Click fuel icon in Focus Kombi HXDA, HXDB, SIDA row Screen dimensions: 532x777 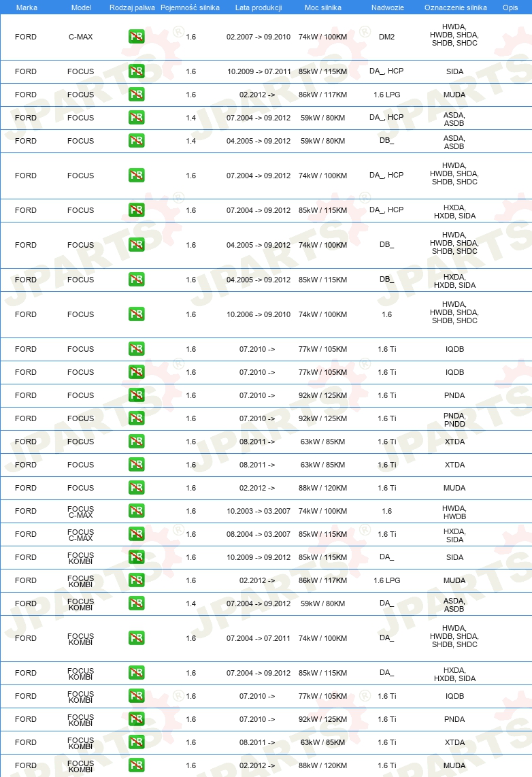coord(136,673)
